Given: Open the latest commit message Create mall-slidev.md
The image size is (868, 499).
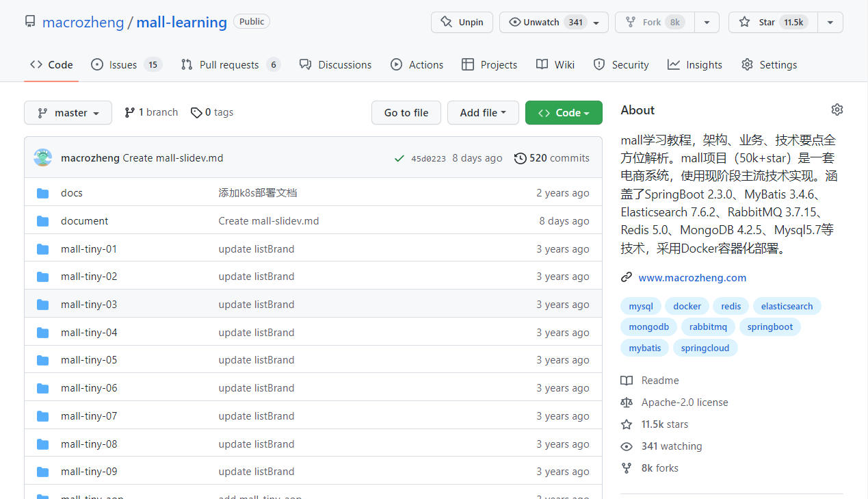Looking at the screenshot, I should (x=173, y=158).
